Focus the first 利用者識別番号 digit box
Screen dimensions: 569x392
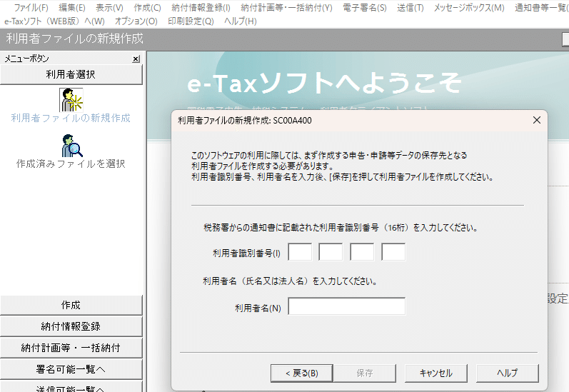pos(300,252)
